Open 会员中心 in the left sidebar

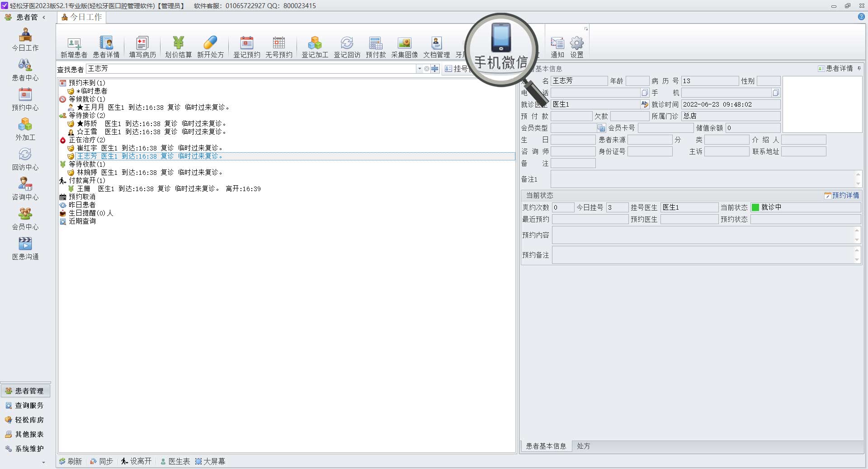coord(25,219)
